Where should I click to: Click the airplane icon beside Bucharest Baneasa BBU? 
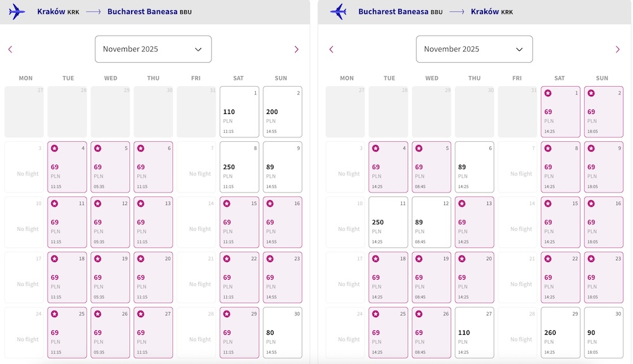point(338,11)
